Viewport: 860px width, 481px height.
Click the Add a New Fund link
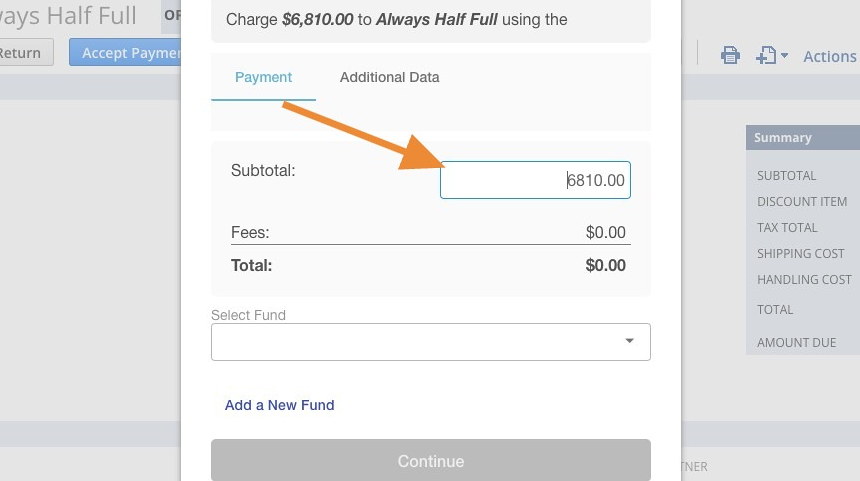tap(279, 405)
